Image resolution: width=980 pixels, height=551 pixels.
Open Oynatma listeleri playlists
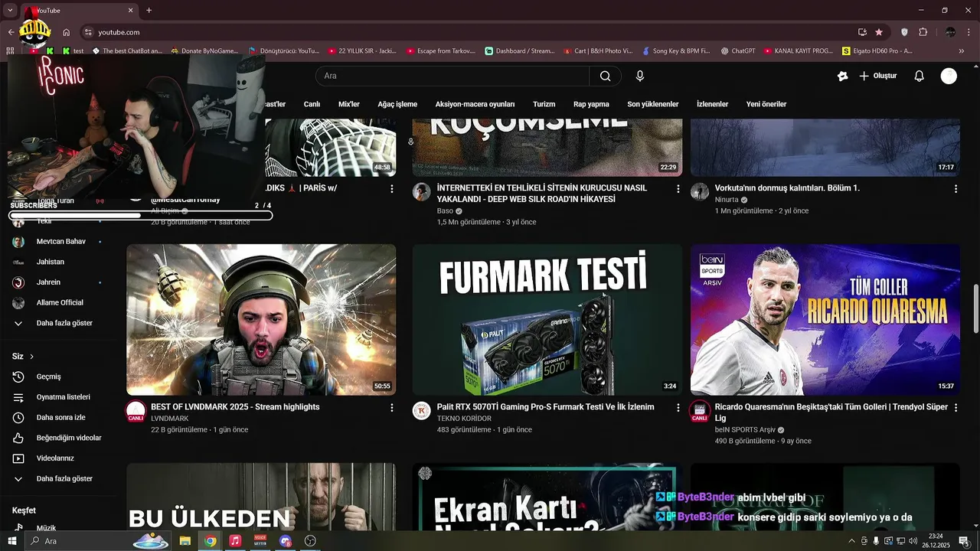[61, 397]
